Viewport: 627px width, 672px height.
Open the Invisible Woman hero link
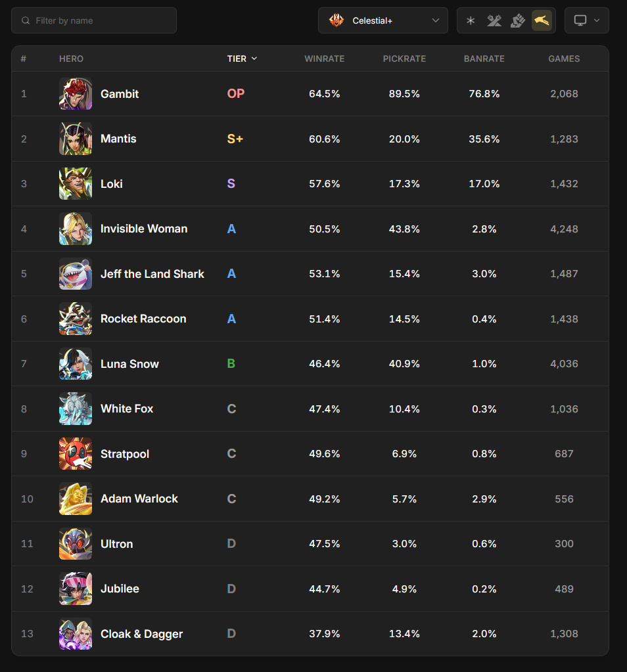click(x=144, y=229)
